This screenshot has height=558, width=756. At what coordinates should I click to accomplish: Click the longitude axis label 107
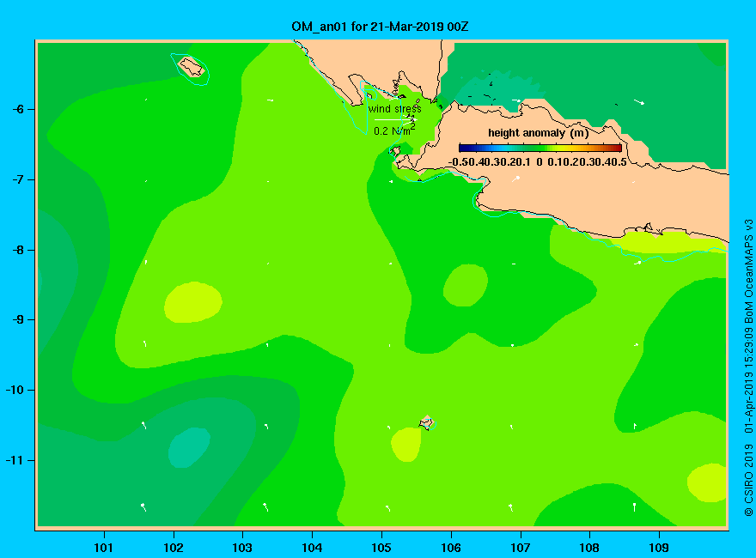click(x=521, y=548)
